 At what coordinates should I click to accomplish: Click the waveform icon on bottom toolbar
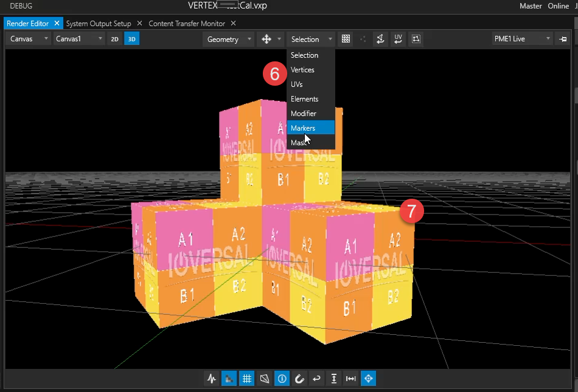(x=212, y=378)
